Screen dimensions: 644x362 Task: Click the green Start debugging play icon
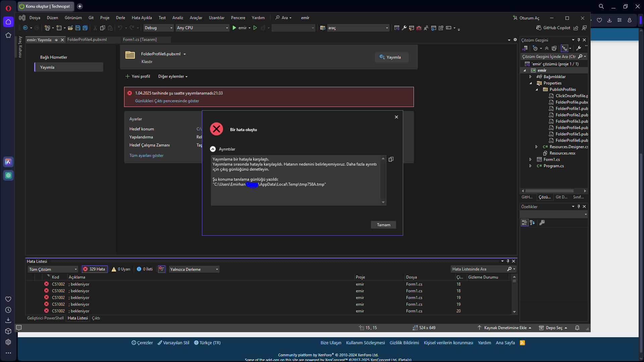234,28
